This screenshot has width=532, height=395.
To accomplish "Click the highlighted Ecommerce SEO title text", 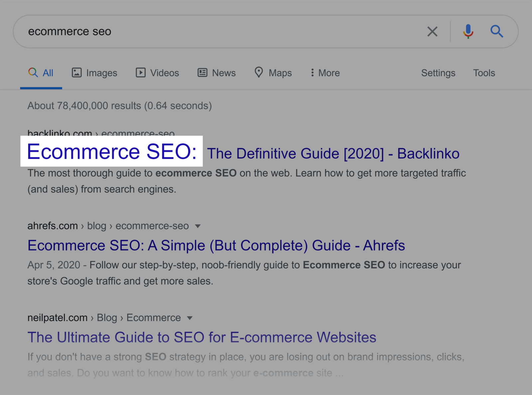I will point(113,152).
